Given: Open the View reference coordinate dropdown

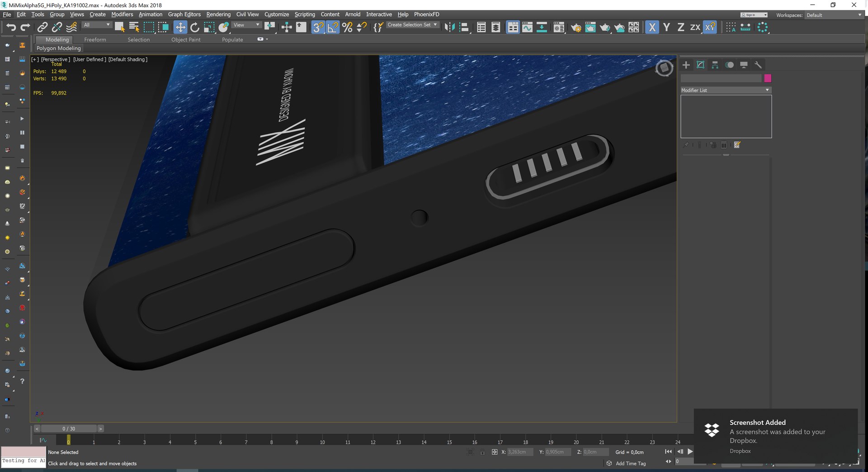Looking at the screenshot, I should click(x=246, y=25).
